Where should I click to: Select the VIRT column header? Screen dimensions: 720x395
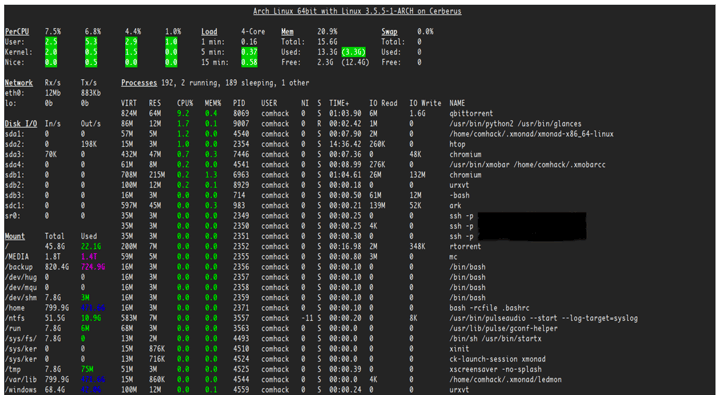pos(129,103)
